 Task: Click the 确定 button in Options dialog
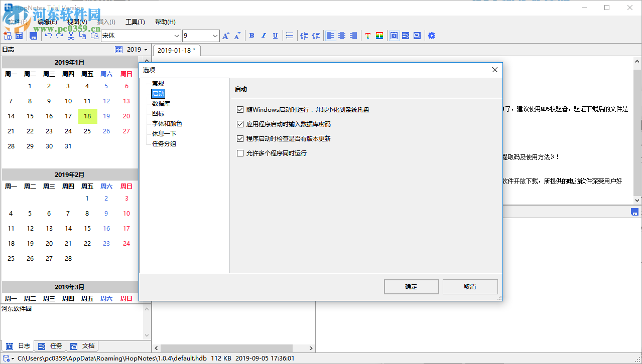click(411, 286)
